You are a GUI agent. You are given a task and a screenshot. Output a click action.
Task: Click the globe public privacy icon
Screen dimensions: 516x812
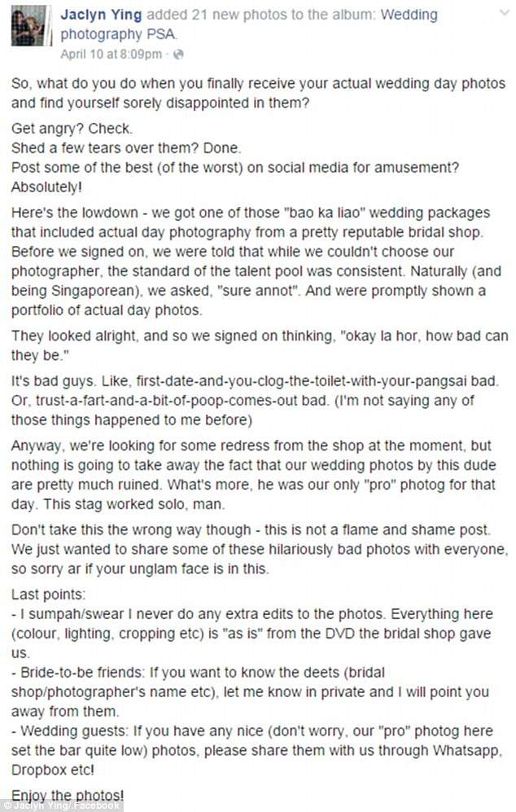(179, 55)
